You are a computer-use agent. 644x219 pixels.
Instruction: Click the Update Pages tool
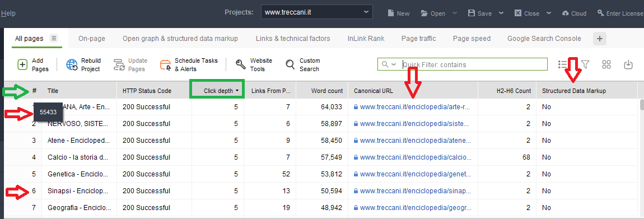tap(130, 64)
